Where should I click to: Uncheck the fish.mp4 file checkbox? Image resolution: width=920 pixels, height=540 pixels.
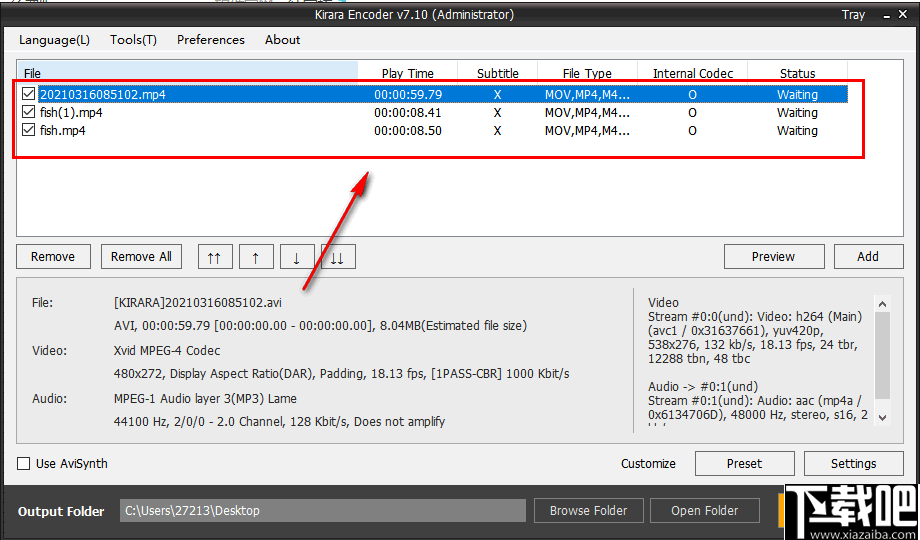[x=28, y=130]
